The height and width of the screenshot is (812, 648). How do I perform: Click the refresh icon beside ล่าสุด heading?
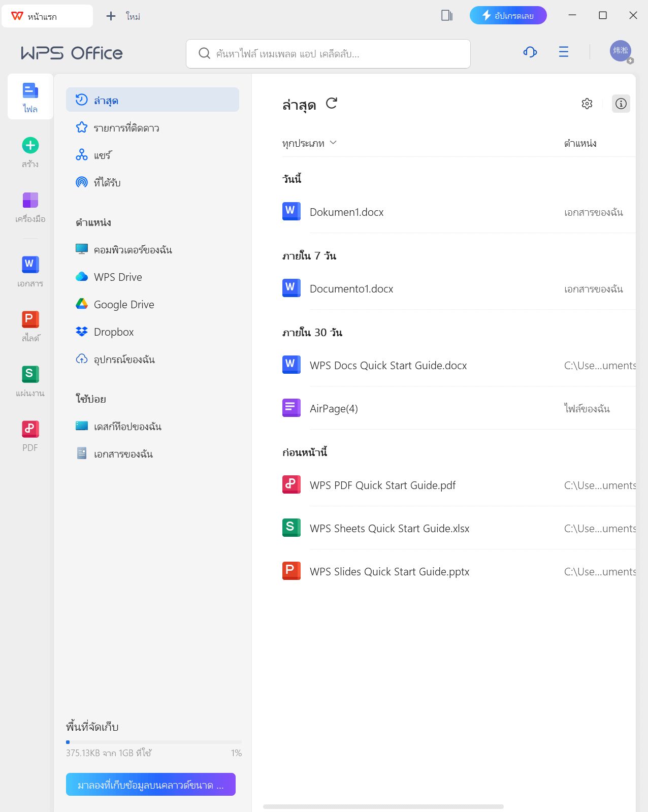click(x=332, y=104)
